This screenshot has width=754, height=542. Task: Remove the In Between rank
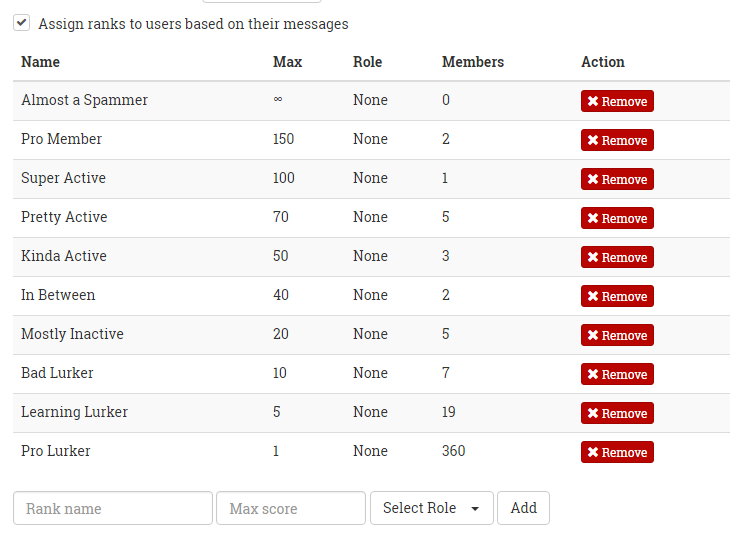617,296
